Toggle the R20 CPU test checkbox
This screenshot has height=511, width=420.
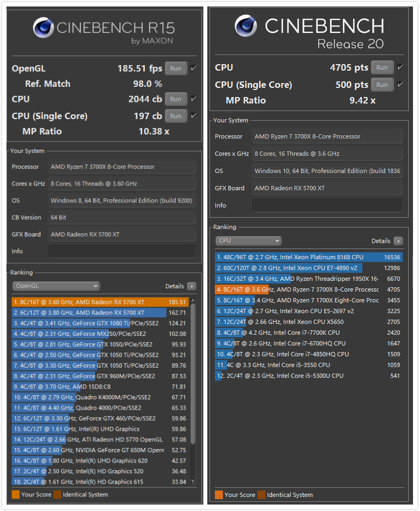point(400,67)
